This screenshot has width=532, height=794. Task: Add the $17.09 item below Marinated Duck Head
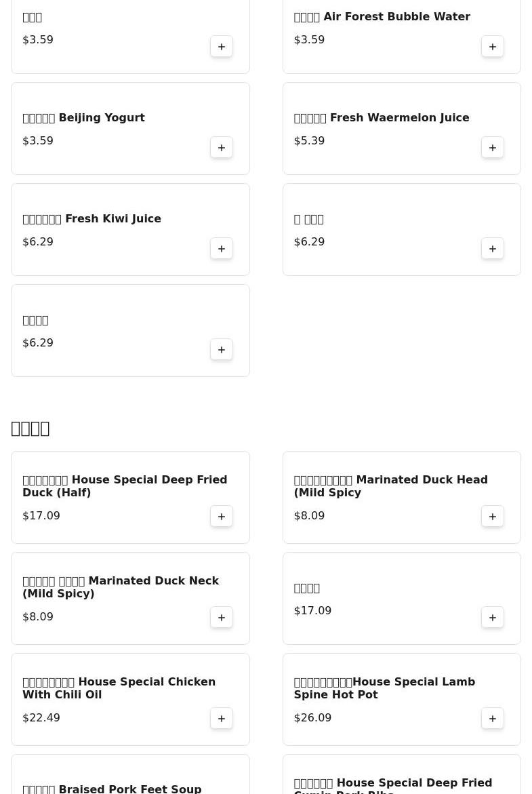pos(493,618)
